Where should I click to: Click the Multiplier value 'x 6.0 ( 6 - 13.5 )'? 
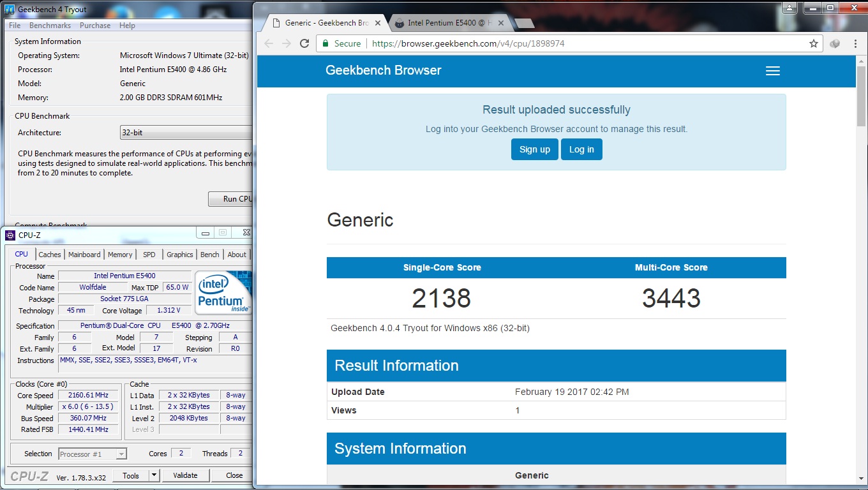[89, 407]
